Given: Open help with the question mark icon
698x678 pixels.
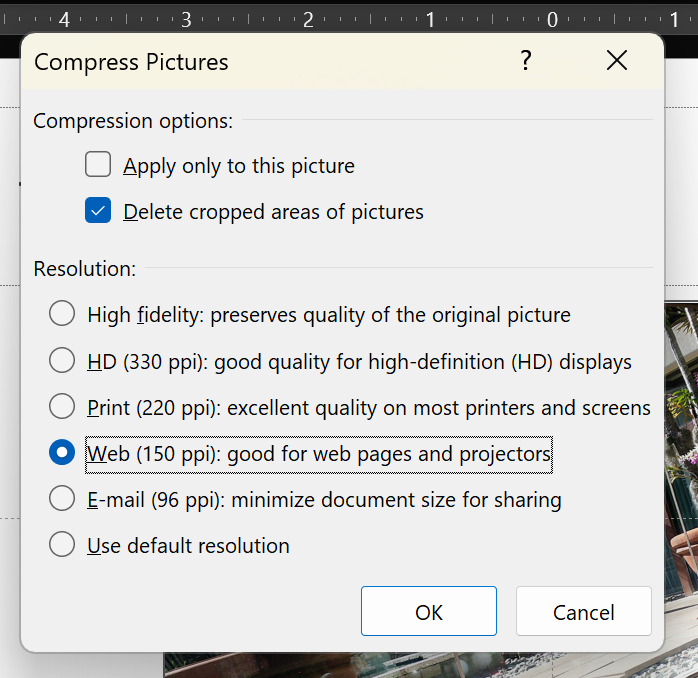Looking at the screenshot, I should (526, 61).
